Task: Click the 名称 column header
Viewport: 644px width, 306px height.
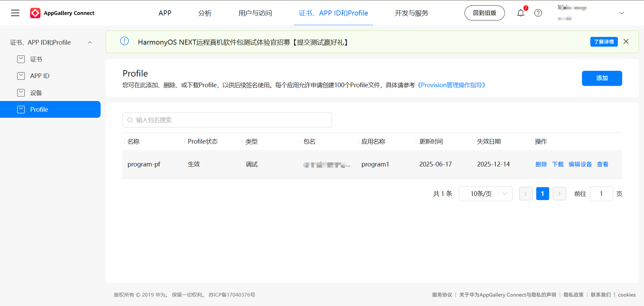Action: [x=133, y=142]
